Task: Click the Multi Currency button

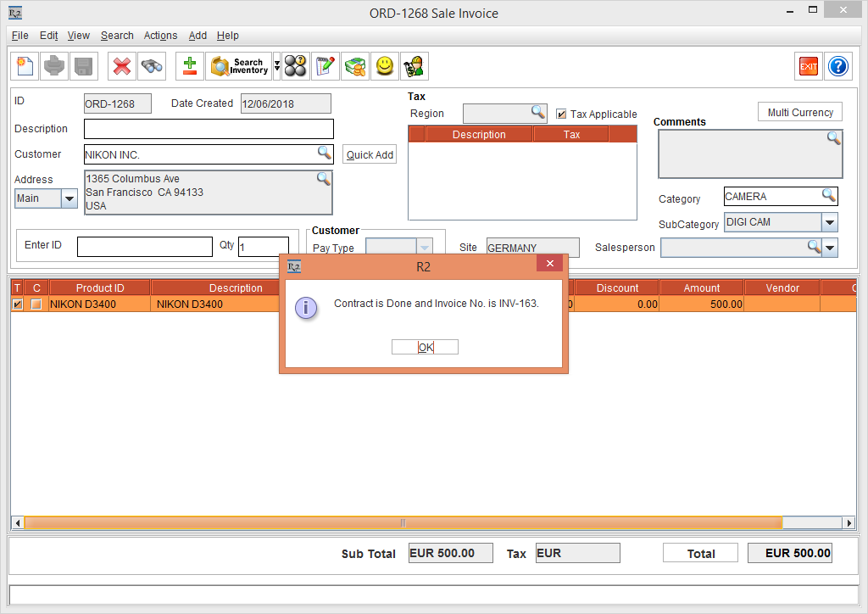Action: click(x=800, y=113)
